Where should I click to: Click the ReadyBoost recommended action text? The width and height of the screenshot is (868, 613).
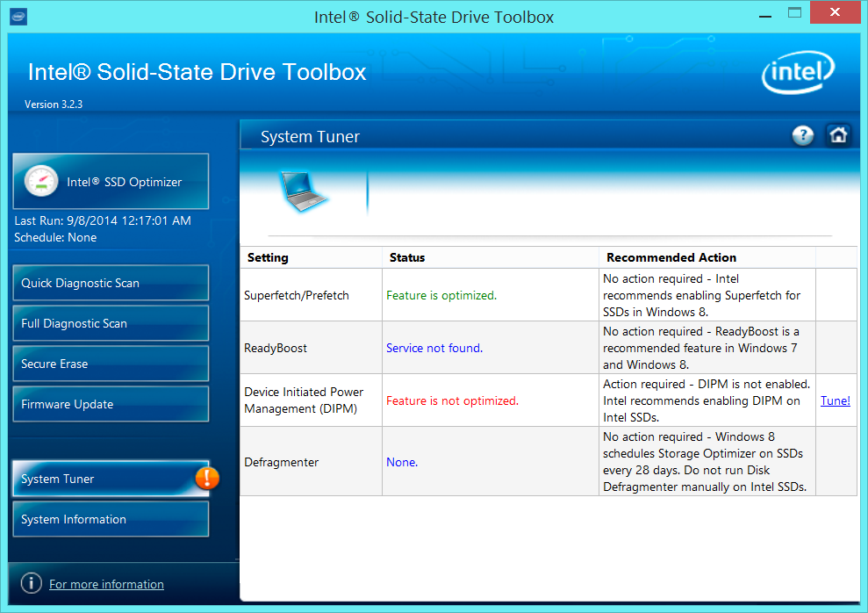pyautogui.click(x=701, y=348)
